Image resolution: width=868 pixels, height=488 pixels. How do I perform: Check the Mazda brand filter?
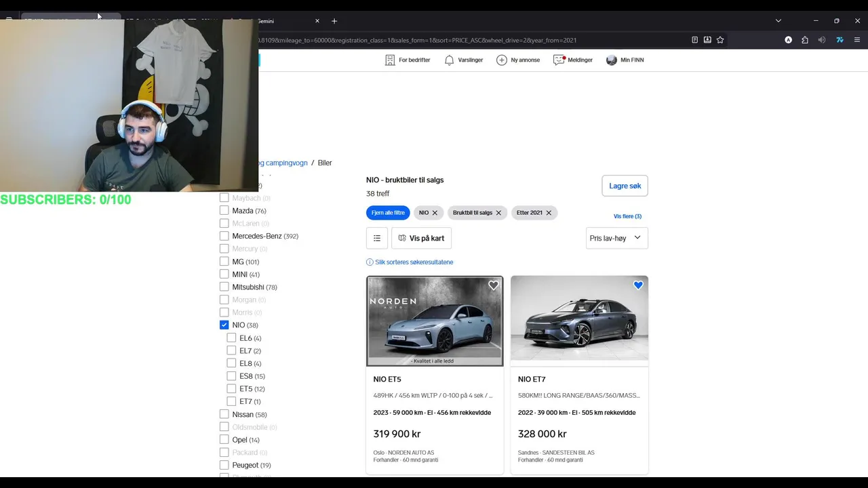pos(224,211)
